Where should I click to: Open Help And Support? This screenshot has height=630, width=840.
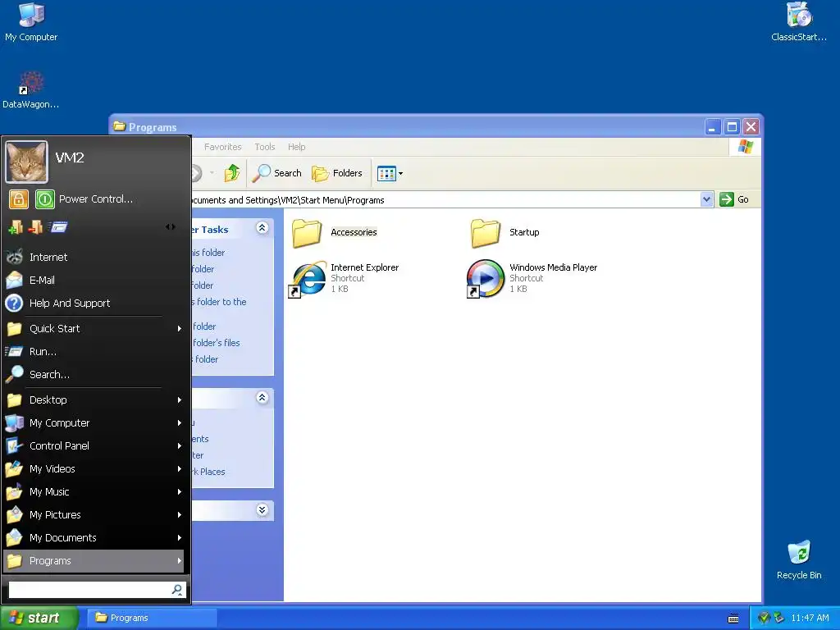[x=94, y=304]
